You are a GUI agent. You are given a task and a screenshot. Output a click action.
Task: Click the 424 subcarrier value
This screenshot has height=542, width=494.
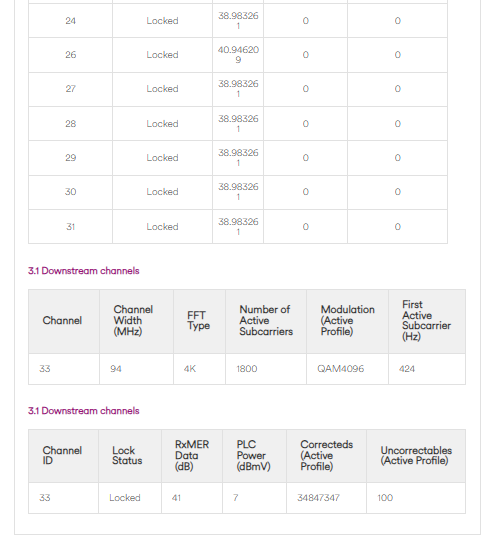coord(407,369)
